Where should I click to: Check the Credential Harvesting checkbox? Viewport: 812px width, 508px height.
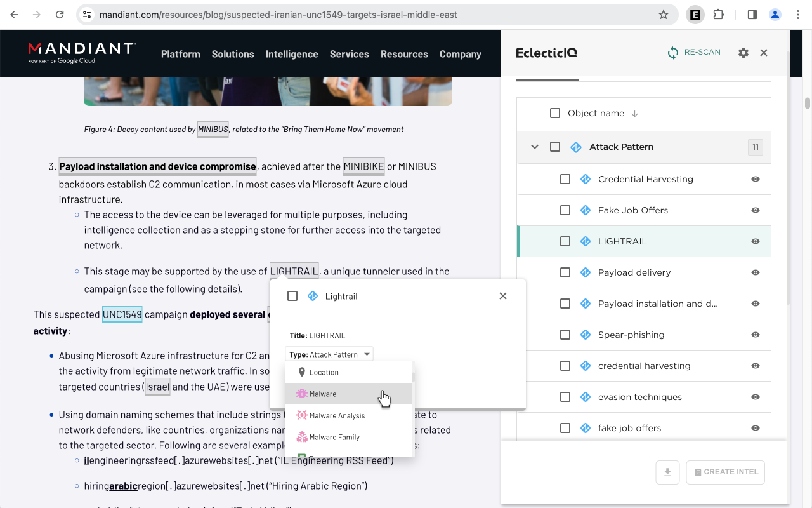click(565, 179)
